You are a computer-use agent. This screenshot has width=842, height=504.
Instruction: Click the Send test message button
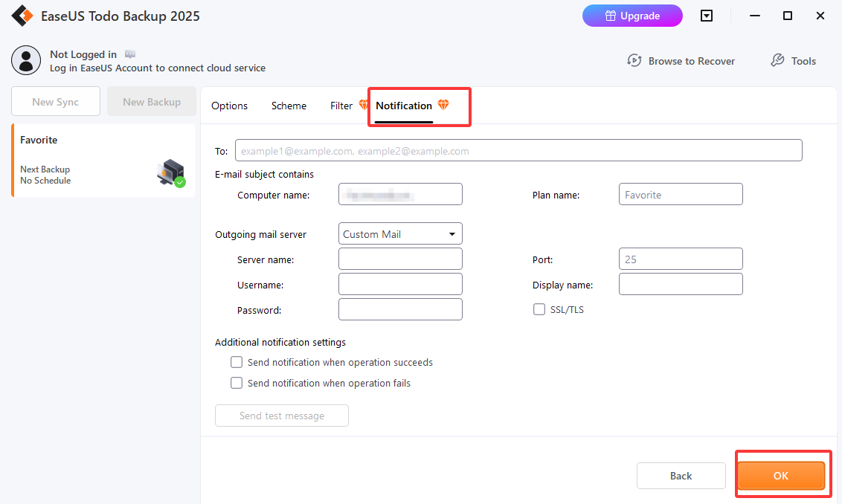282,416
